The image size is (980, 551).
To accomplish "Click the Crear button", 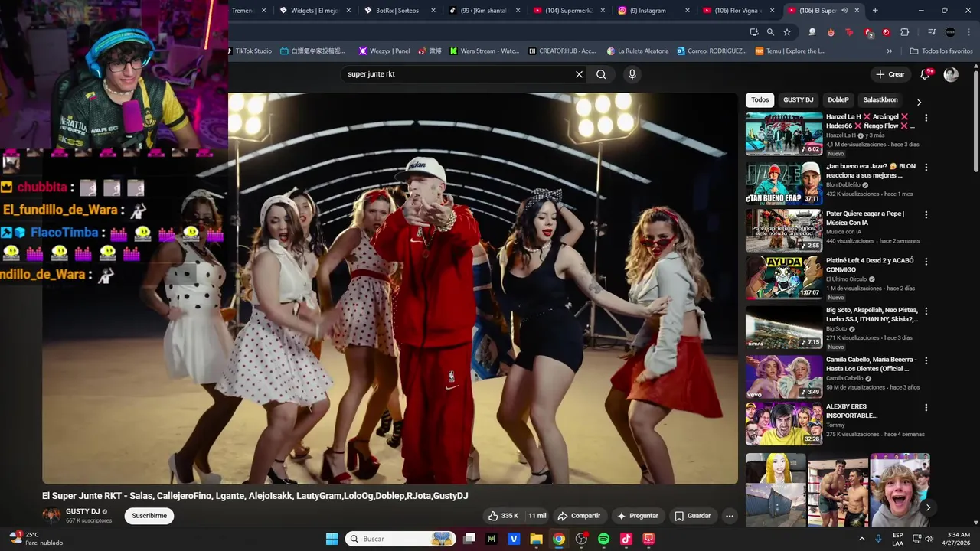I will tap(890, 74).
